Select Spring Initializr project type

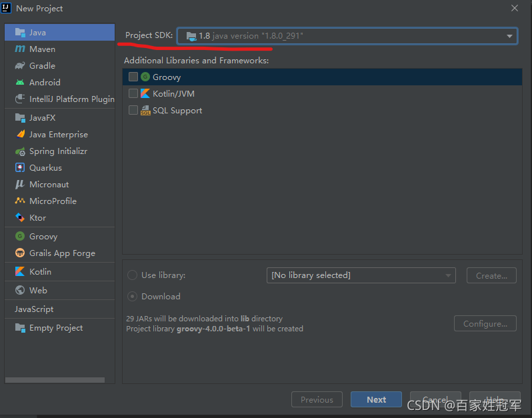[59, 151]
